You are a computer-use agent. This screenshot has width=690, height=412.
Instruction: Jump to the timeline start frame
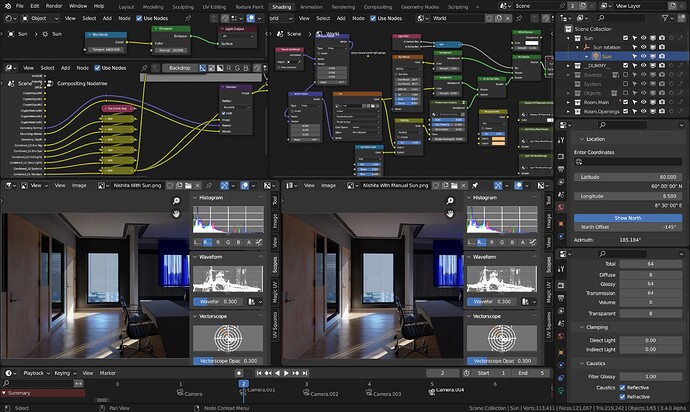click(259, 373)
